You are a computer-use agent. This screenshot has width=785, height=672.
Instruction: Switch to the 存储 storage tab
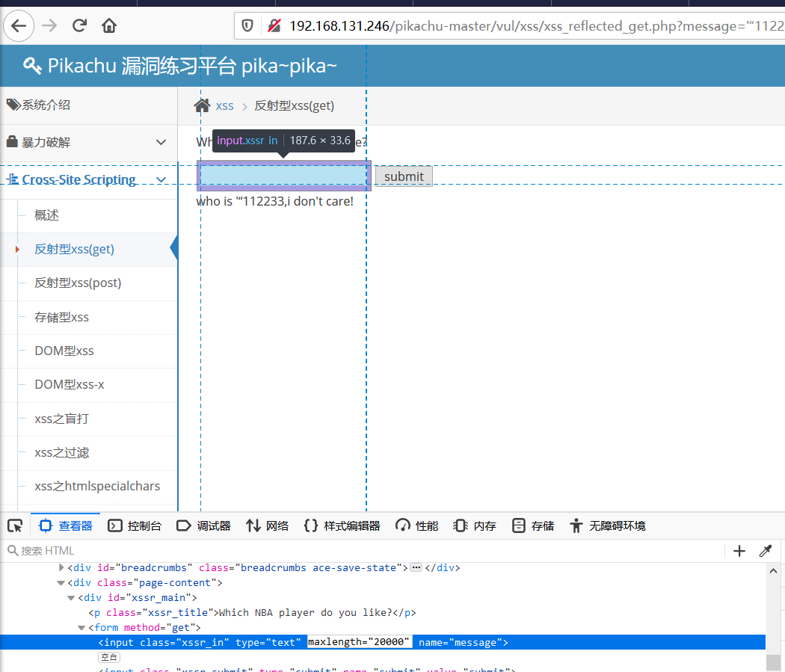(x=532, y=526)
